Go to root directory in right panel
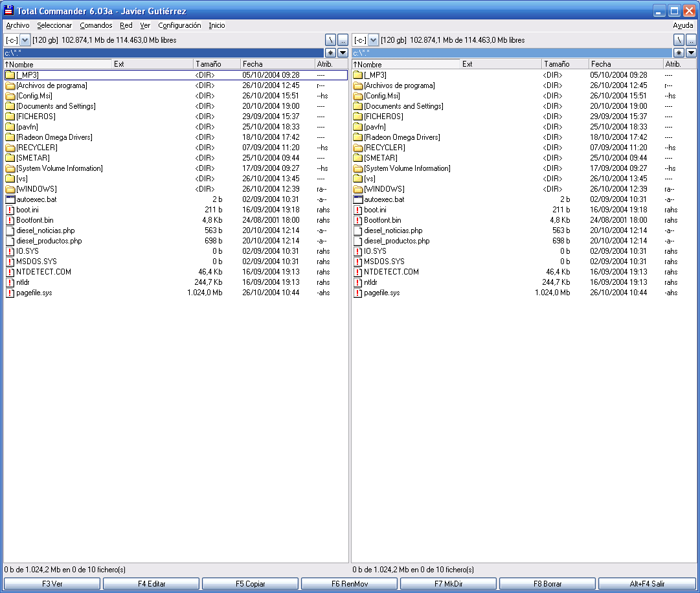 tap(679, 40)
